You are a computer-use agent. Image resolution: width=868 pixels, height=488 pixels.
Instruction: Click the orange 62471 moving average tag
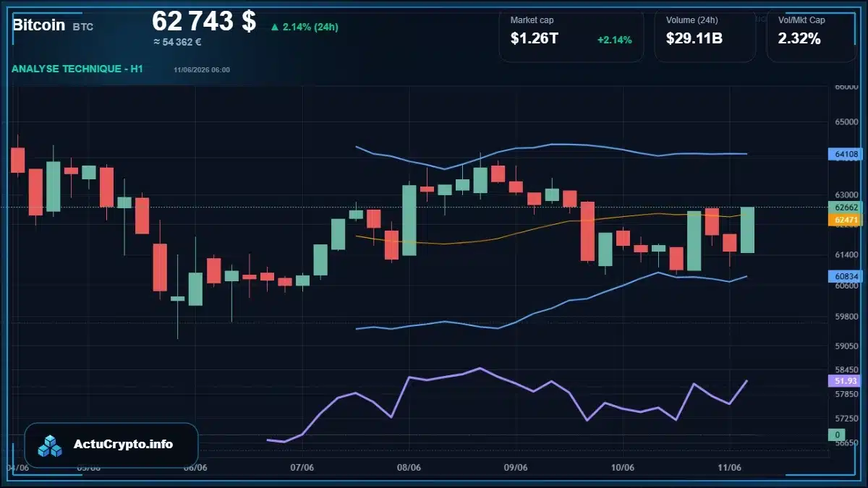(846, 220)
